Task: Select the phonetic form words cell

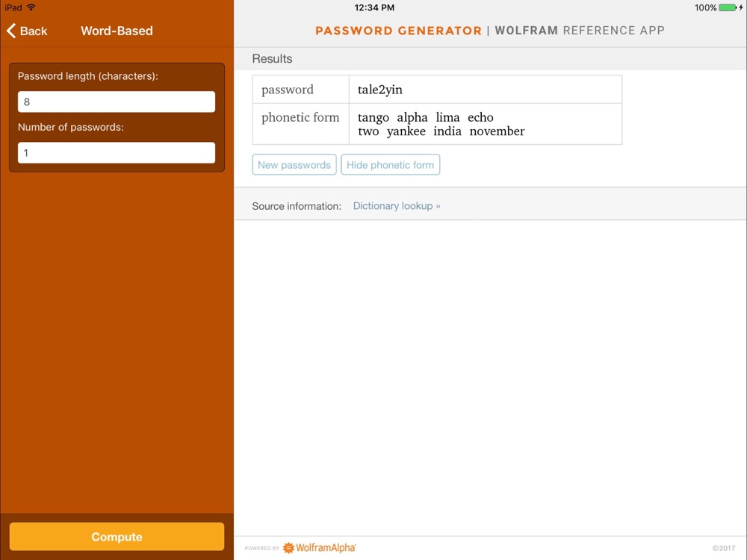Action: point(485,124)
